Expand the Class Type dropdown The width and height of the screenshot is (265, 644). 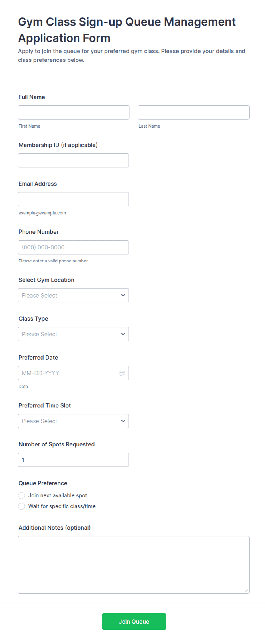tap(73, 334)
